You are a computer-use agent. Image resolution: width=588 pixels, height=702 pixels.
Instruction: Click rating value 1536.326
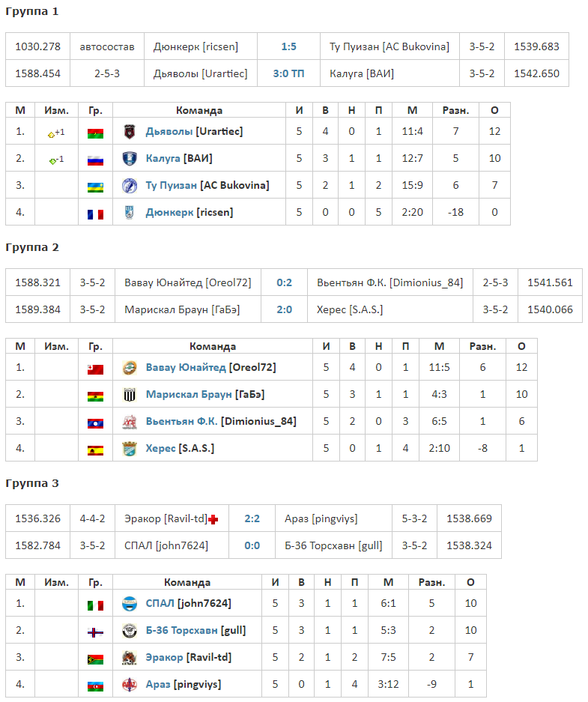37,518
